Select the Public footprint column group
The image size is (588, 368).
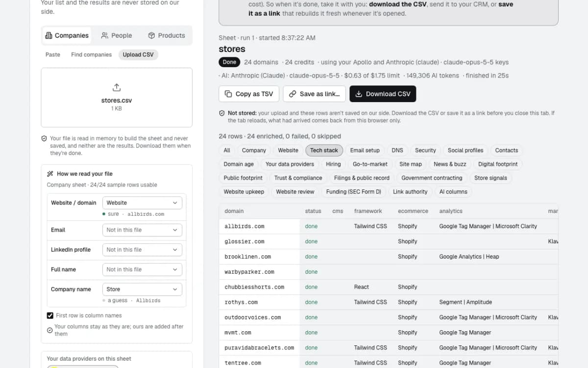click(243, 178)
